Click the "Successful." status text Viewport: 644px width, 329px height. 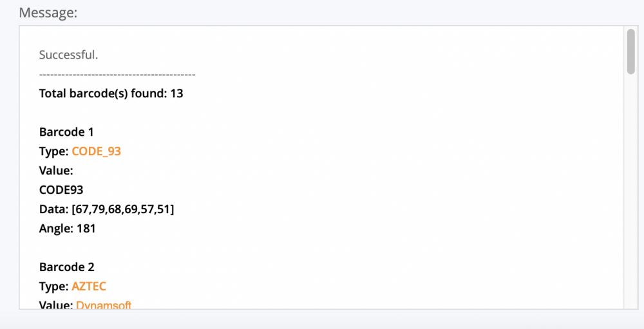[x=68, y=55]
